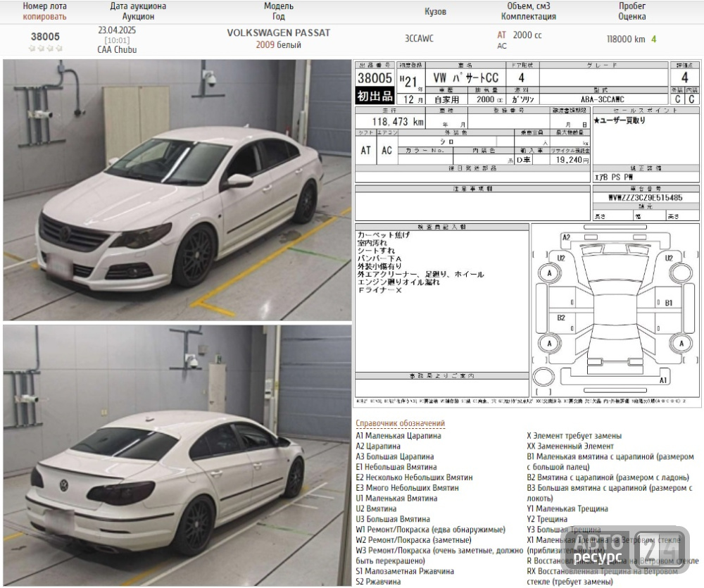Click the 'Кузов' column header
The width and height of the screenshot is (704, 588).
click(x=435, y=12)
